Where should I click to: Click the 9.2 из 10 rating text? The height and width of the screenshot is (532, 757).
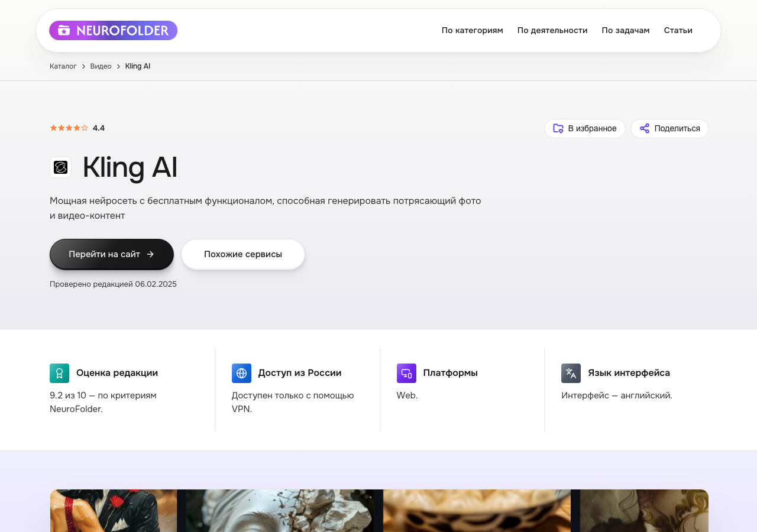point(103,402)
